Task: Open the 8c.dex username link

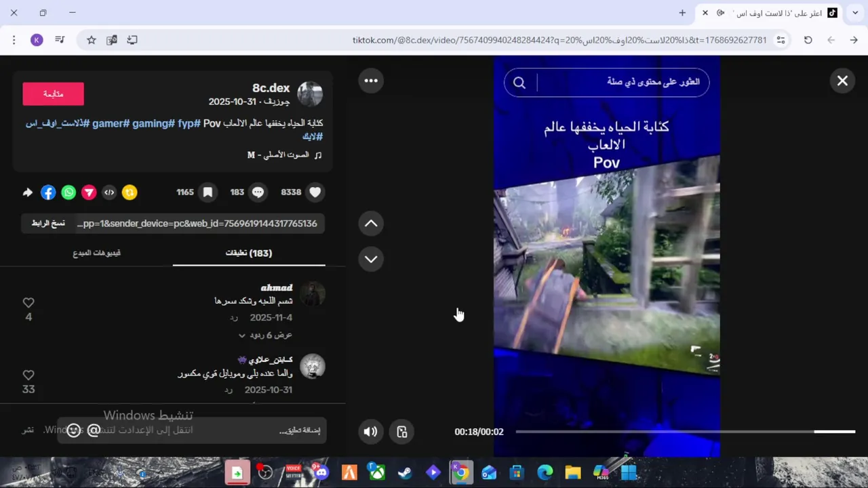Action: tap(271, 88)
